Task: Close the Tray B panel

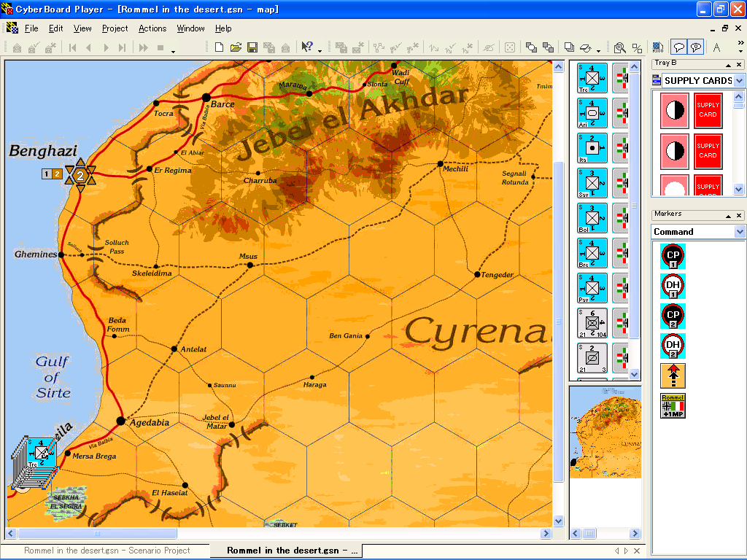Action: pos(739,65)
